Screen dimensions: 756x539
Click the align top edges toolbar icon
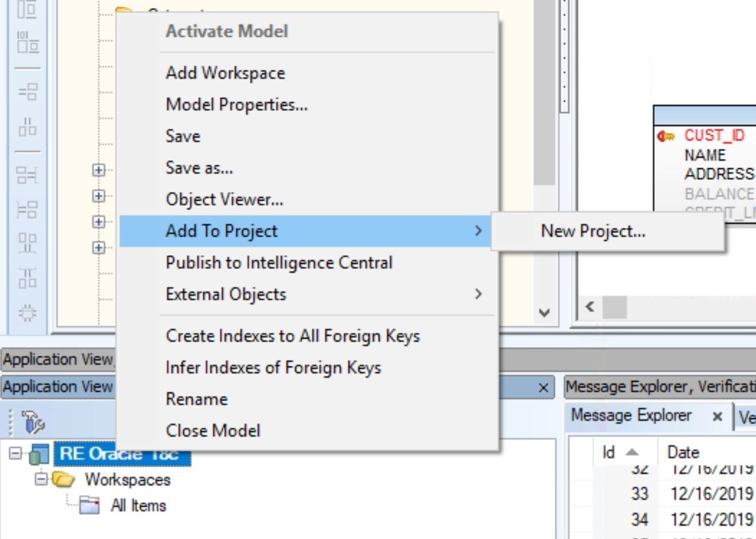click(x=27, y=278)
